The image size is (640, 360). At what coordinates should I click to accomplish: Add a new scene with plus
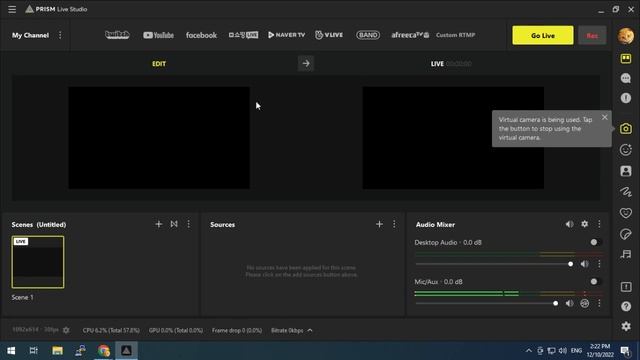(x=159, y=224)
